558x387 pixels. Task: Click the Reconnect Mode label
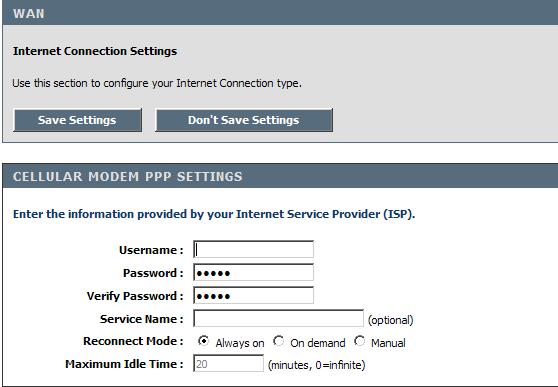(133, 341)
